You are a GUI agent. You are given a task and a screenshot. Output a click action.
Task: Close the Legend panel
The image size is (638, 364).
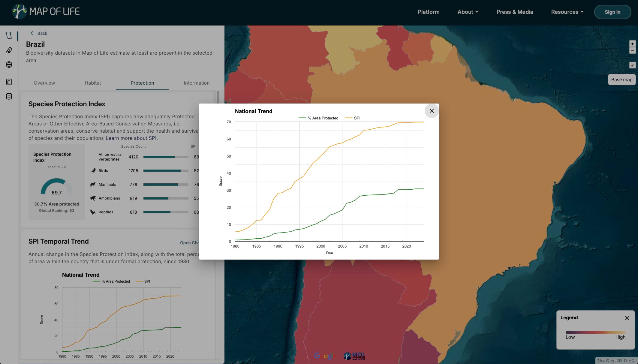627,318
